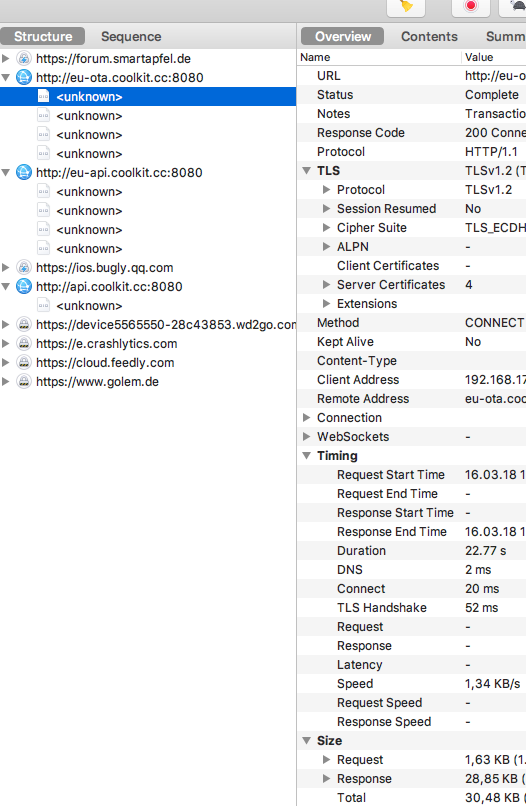
Task: Click the lock icon beside www.golem.de
Action: point(24,381)
